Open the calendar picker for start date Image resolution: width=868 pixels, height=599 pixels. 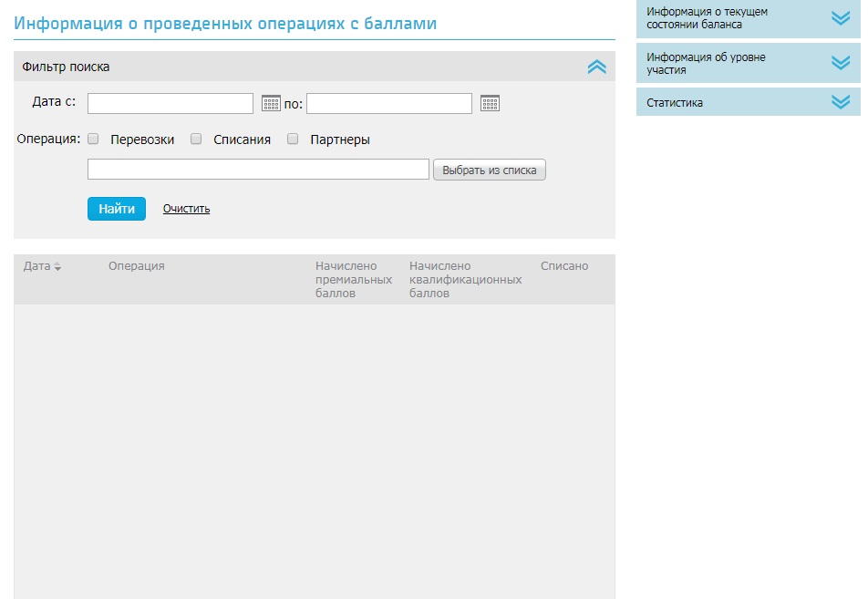coord(271,103)
